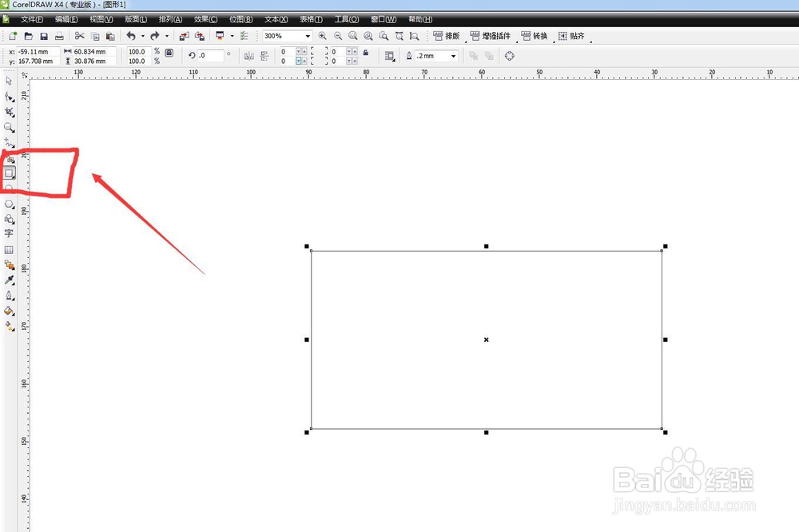The width and height of the screenshot is (799, 532).
Task: Expand the .2 mm outline width dropdown
Action: 454,56
